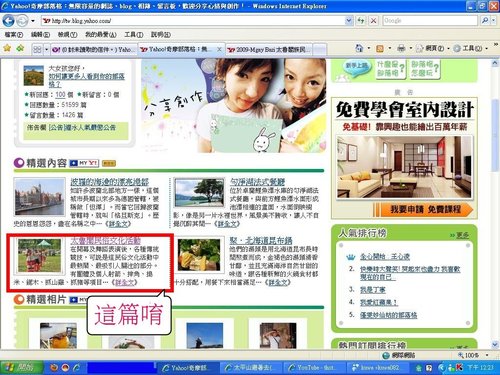Switch to the Yahoo mail unread messages tab

94,50
